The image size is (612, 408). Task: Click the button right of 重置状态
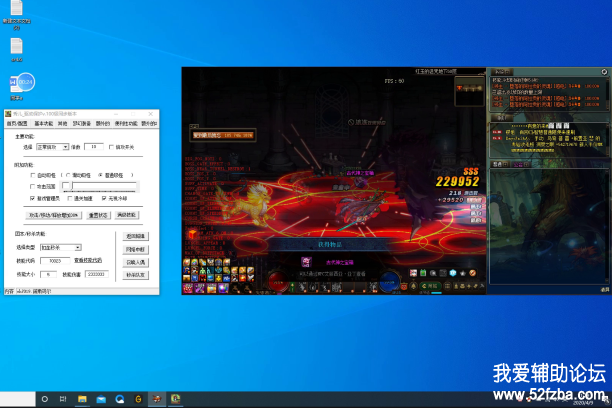[126, 215]
